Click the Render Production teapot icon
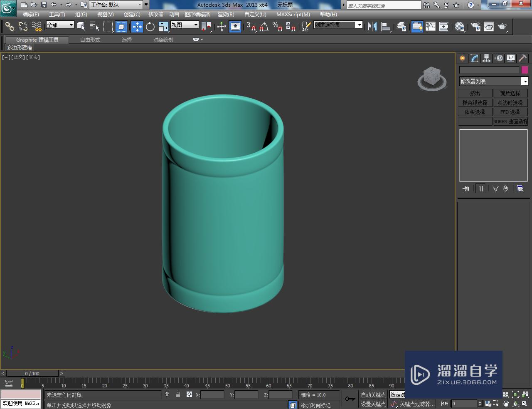Screen dimensions: 532x409 click(x=502, y=26)
